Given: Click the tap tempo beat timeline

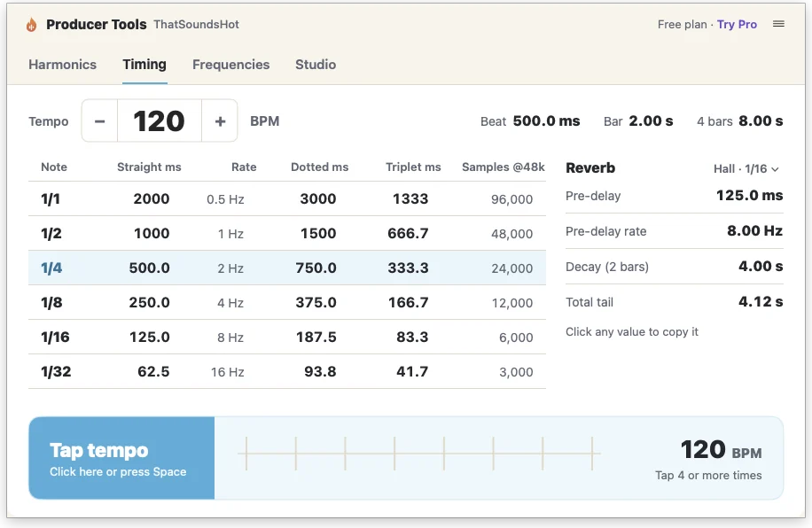Looking at the screenshot, I should tap(419, 454).
